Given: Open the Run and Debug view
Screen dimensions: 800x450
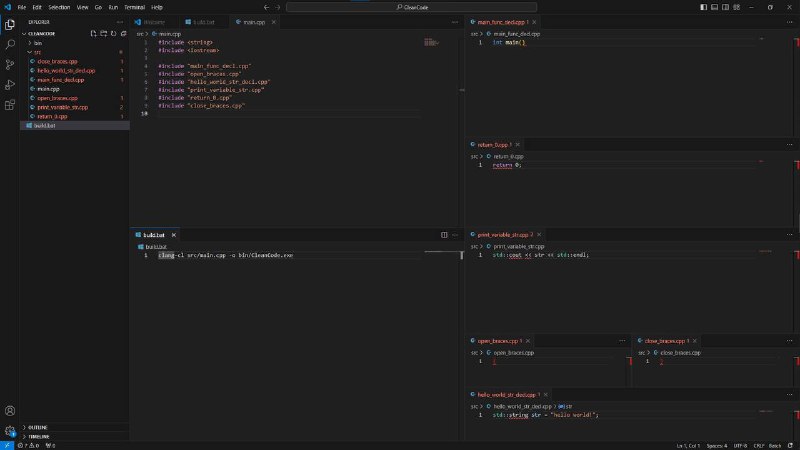Looking at the screenshot, I should (x=10, y=85).
